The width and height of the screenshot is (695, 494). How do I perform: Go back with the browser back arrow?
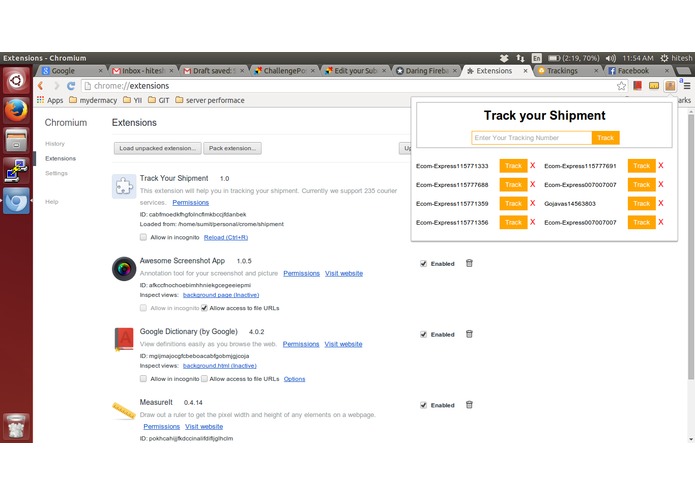click(41, 86)
